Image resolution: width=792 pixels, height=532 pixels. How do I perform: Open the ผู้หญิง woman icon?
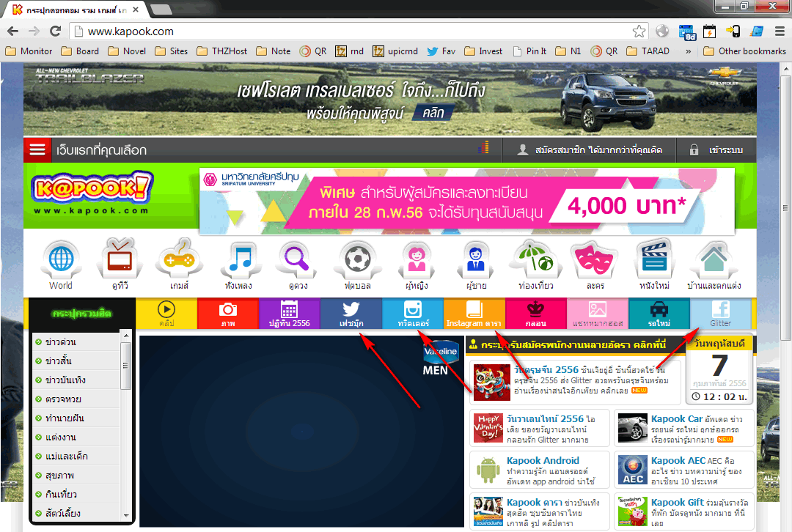pyautogui.click(x=417, y=260)
